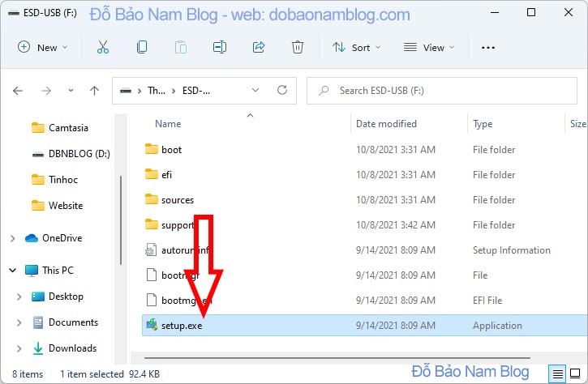This screenshot has height=384, width=588.
Task: Click the setup.exe installer icon
Action: [152, 325]
